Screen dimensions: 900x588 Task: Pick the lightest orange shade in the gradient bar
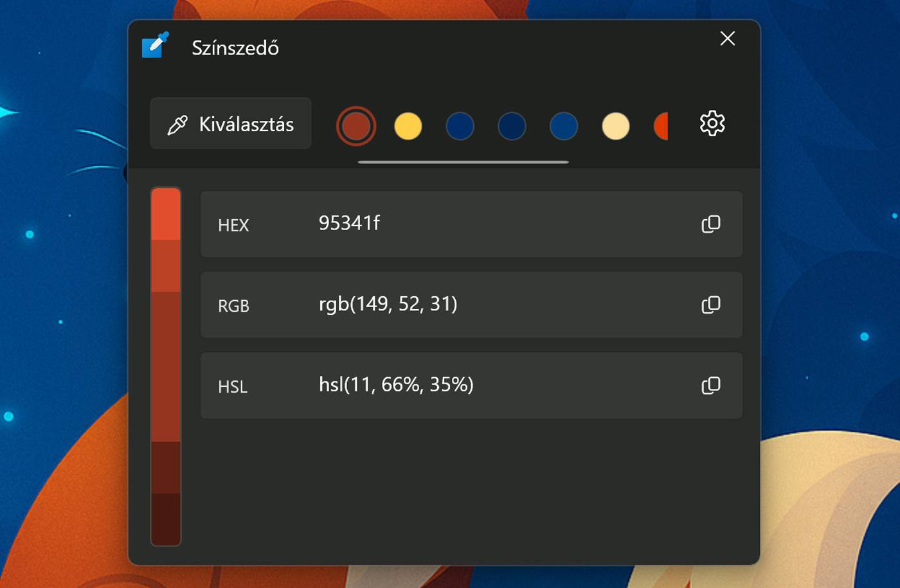[x=166, y=214]
